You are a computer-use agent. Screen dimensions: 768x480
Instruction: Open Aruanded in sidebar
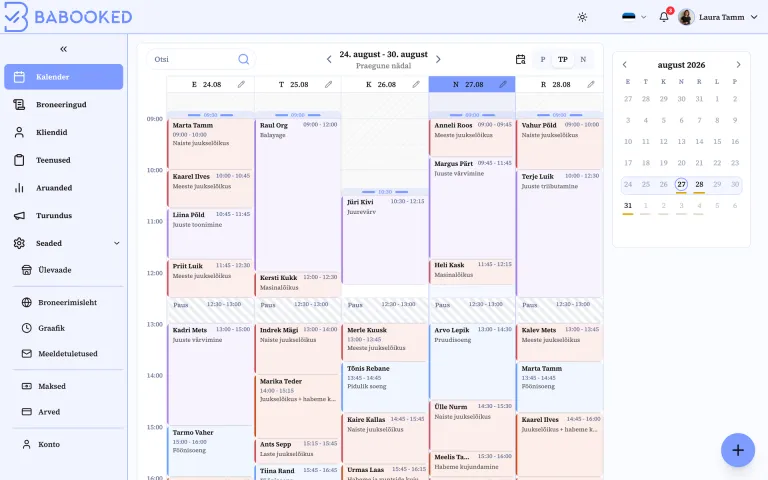(64, 188)
